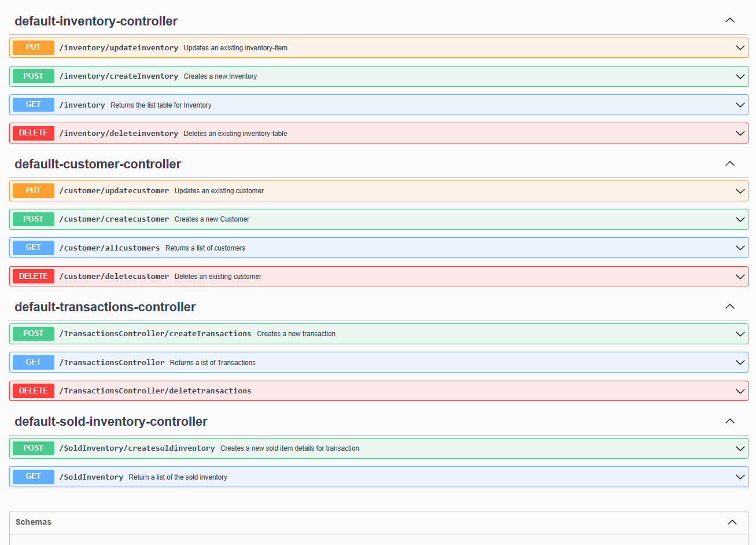This screenshot has height=545, width=756.
Task: Collapse the defaullt-customer-controller section arrow
Action: 729,164
